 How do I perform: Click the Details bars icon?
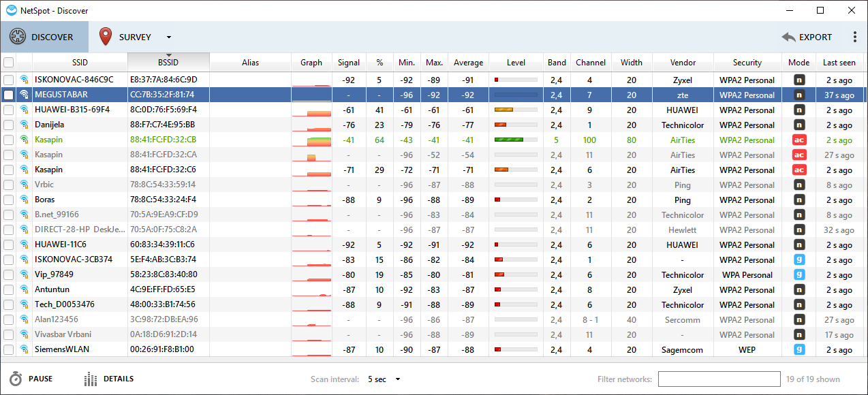[x=91, y=379]
